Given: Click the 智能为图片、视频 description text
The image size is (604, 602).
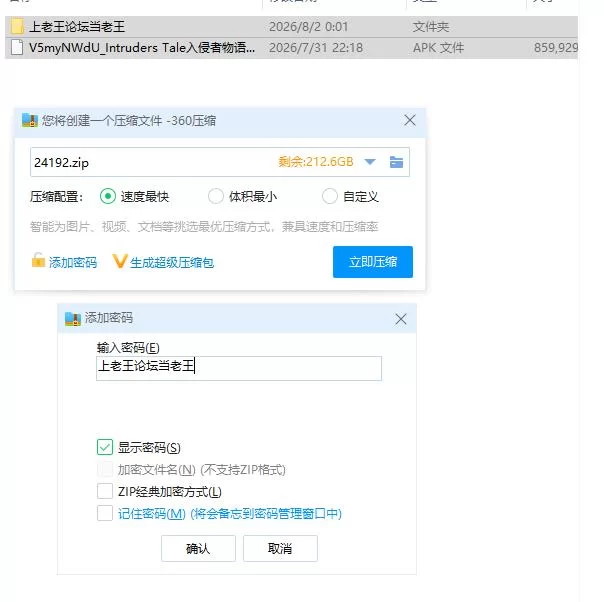Looking at the screenshot, I should coord(204,226).
